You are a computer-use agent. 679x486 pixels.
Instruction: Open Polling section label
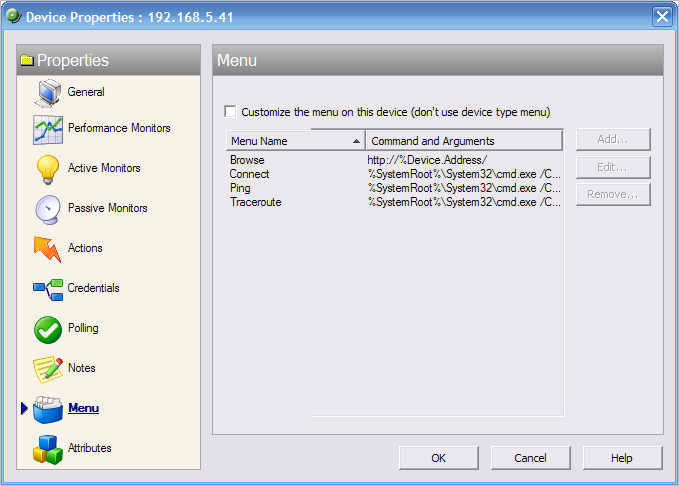pyautogui.click(x=83, y=328)
